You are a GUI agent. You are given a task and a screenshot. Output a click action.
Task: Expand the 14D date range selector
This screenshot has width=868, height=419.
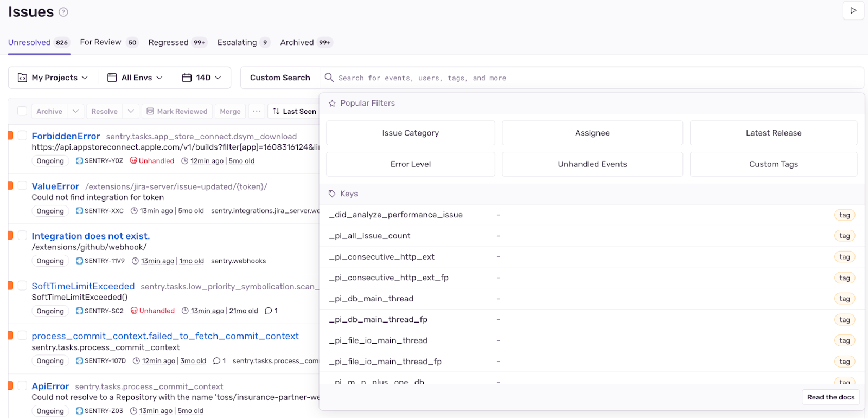(202, 78)
